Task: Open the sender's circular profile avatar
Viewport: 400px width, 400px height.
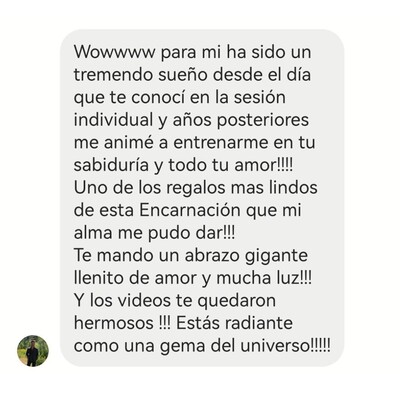Action: tap(33, 351)
